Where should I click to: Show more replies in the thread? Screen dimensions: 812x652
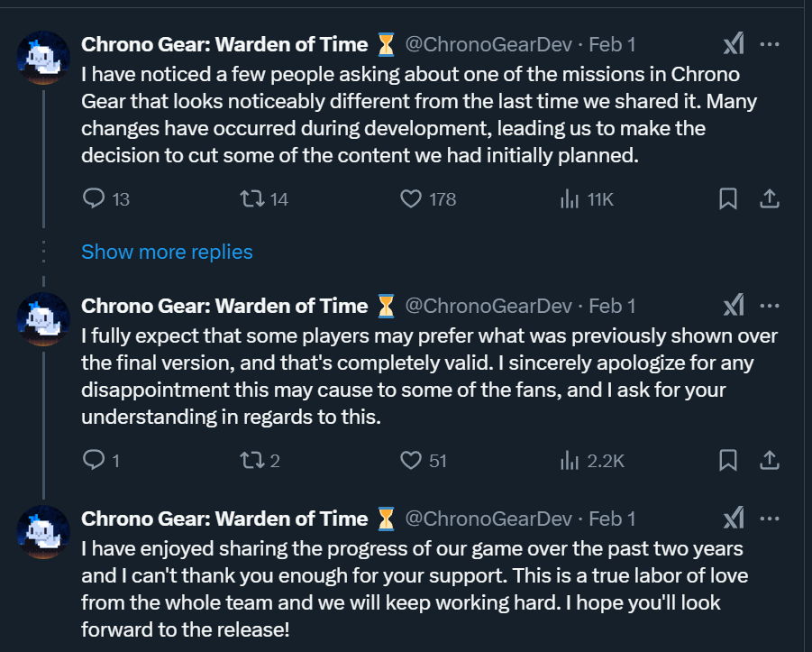(x=167, y=252)
